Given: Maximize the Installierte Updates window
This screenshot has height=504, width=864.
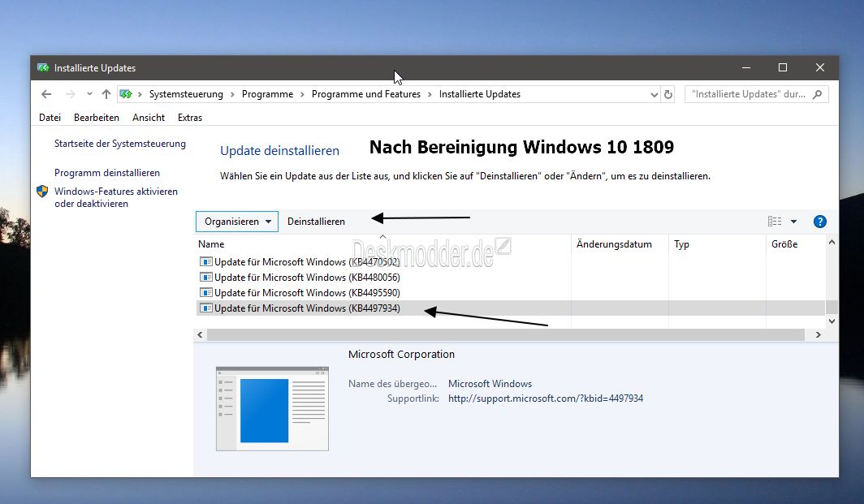Looking at the screenshot, I should (x=783, y=67).
